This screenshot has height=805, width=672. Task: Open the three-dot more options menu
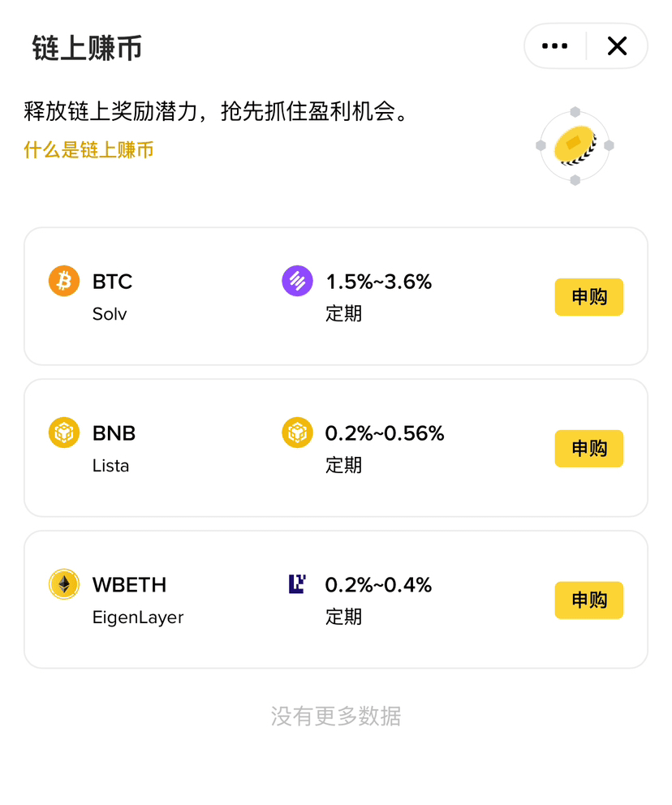point(554,46)
